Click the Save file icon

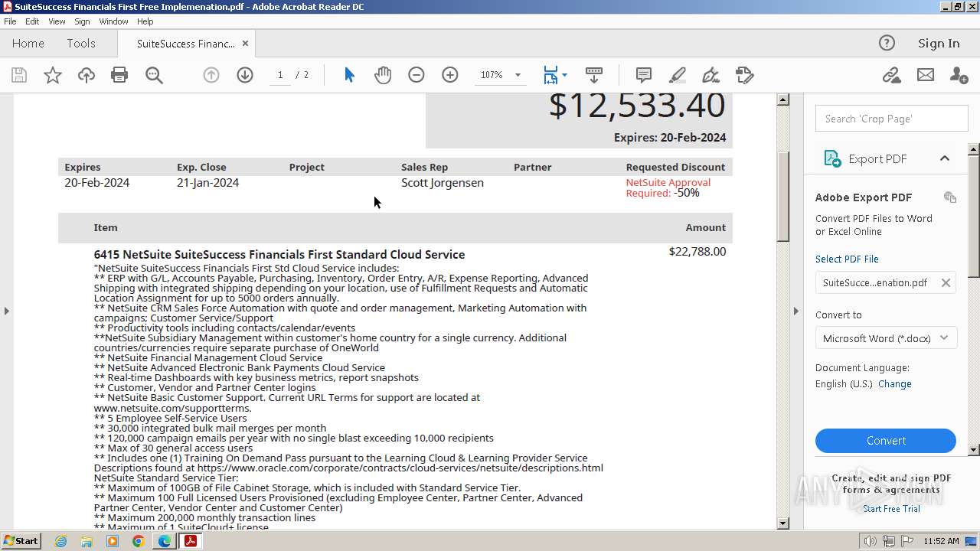pyautogui.click(x=19, y=75)
